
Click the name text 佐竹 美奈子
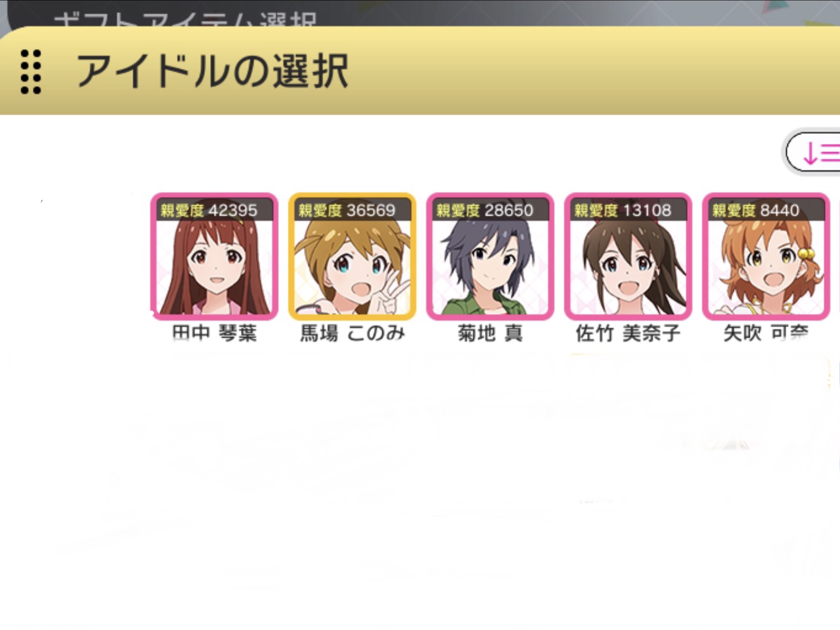pos(628,333)
